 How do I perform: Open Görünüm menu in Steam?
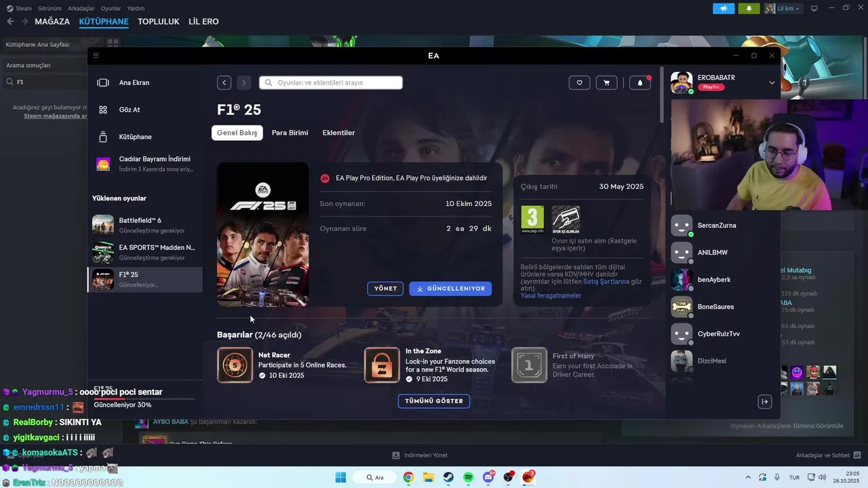(x=50, y=8)
